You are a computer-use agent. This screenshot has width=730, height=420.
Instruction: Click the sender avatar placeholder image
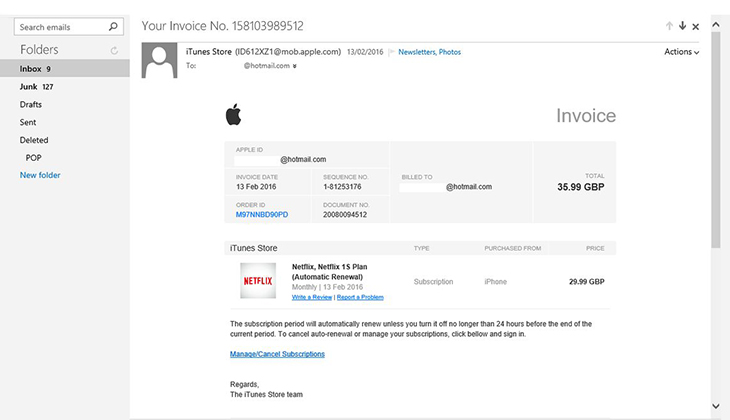point(159,61)
